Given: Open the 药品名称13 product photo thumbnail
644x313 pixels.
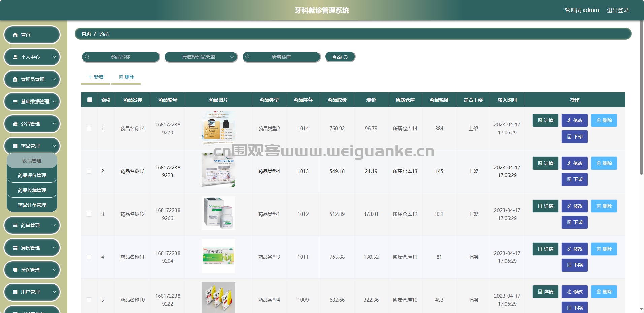Looking at the screenshot, I should tap(219, 170).
